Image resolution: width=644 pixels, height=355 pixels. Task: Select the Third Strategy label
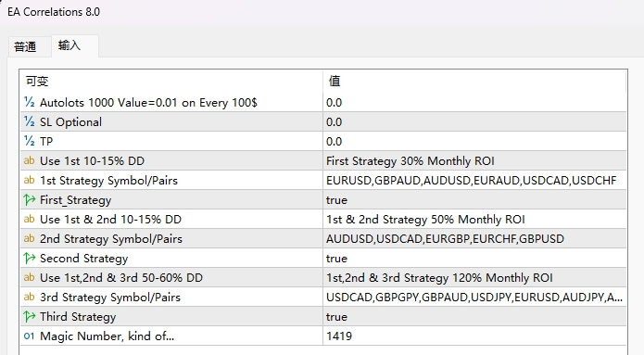tap(78, 317)
